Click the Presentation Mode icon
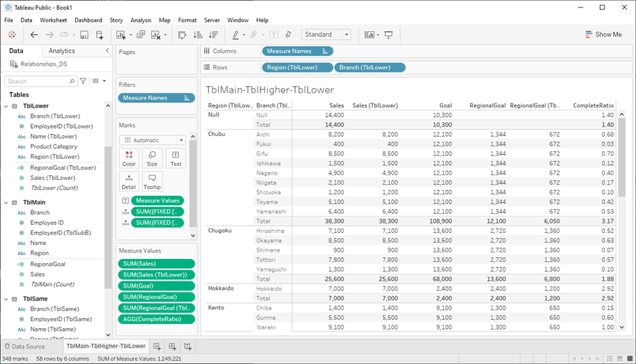Image resolution: width=636 pixels, height=364 pixels. [388, 35]
